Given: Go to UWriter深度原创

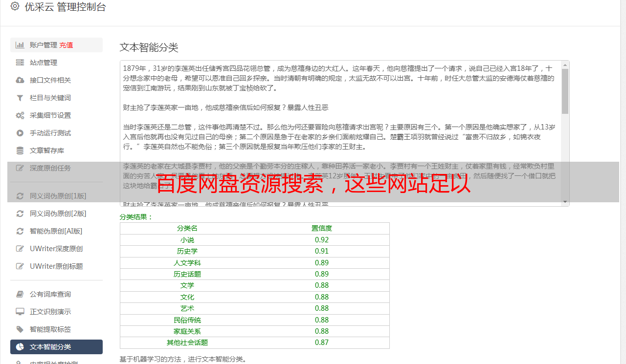Looking at the screenshot, I should point(56,249).
